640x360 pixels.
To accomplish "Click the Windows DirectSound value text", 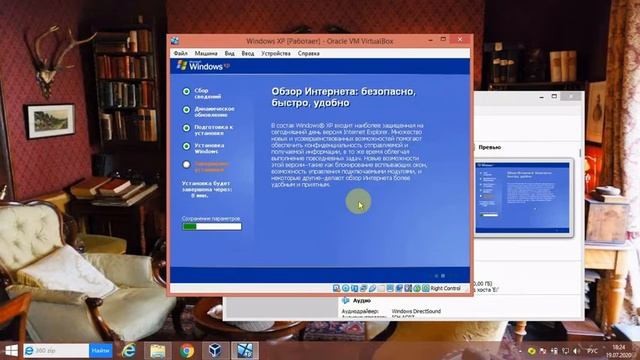I will pyautogui.click(x=416, y=311).
